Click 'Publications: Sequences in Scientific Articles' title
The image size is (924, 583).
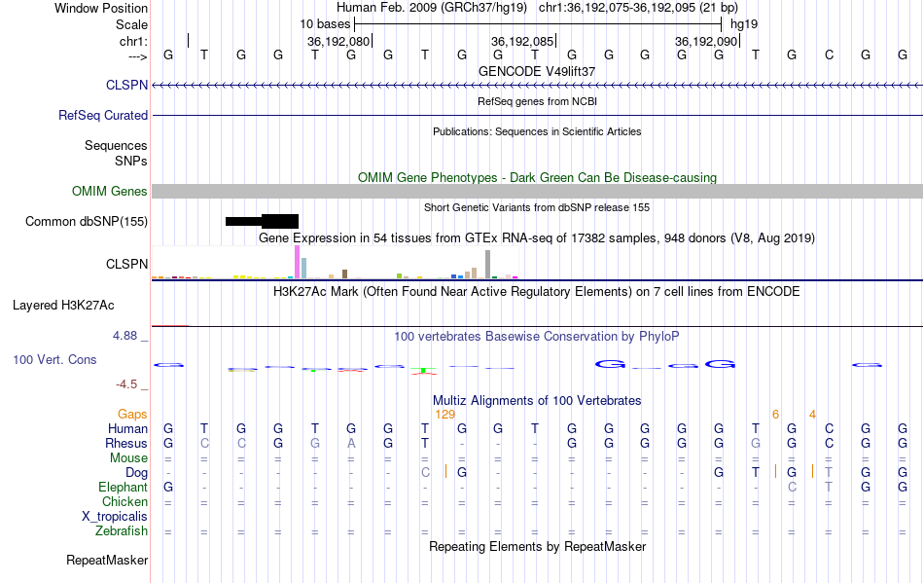click(x=537, y=131)
